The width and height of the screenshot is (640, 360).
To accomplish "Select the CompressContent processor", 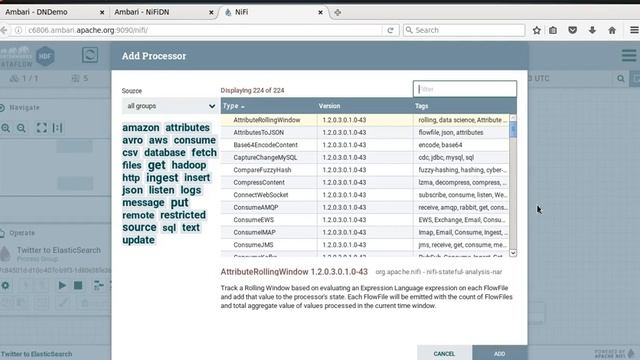I will (364, 182).
